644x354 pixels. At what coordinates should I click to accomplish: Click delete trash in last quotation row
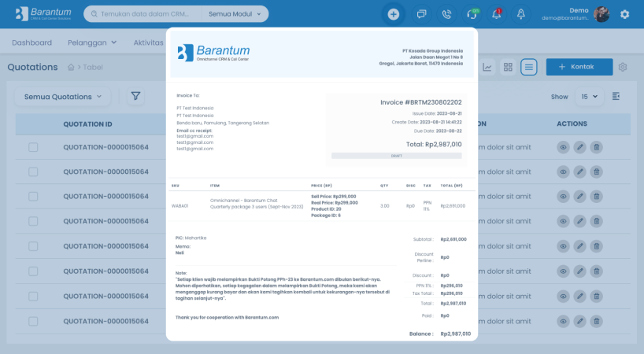(x=596, y=321)
